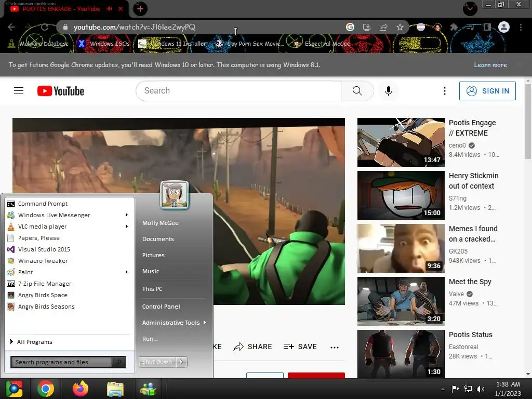Open Control Panel from Start menu

pyautogui.click(x=161, y=307)
